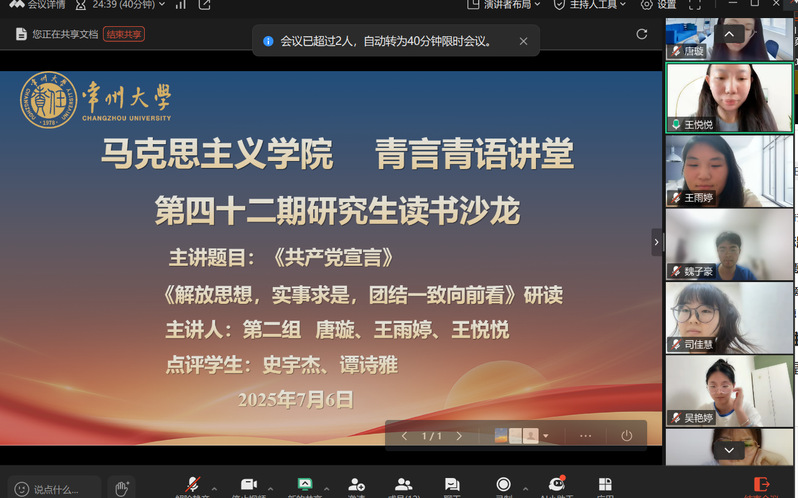Expand recording options arrow
The image size is (798, 498).
(x=525, y=489)
